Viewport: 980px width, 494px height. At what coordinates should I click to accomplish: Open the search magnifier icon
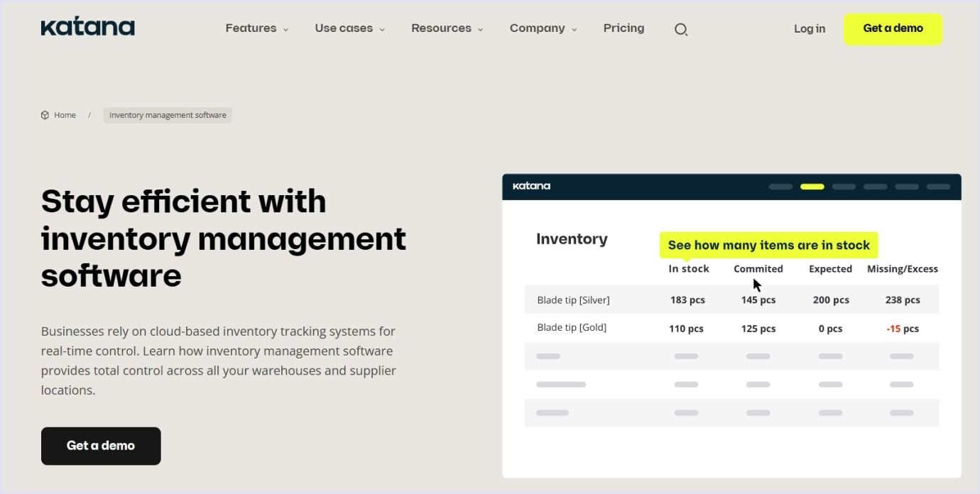click(680, 29)
